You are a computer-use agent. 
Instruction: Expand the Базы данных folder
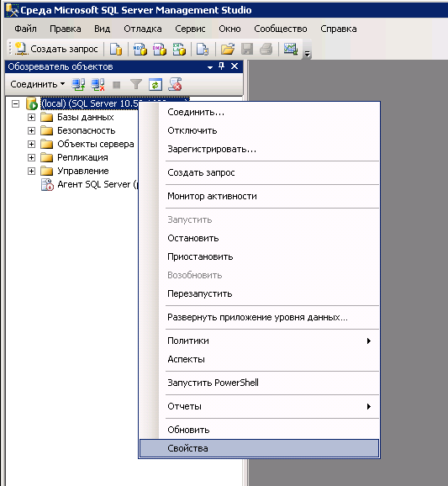(31, 117)
